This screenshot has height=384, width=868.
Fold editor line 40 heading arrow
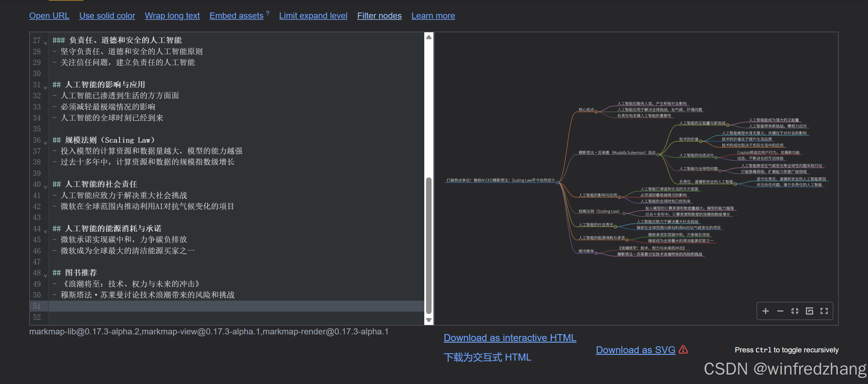[45, 187]
